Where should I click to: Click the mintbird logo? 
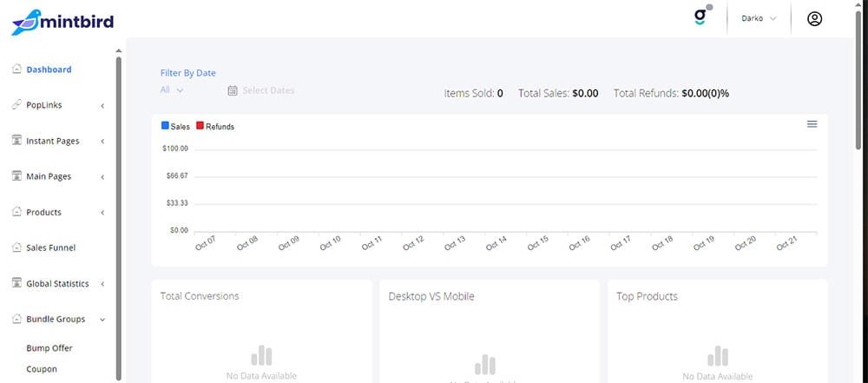(62, 21)
